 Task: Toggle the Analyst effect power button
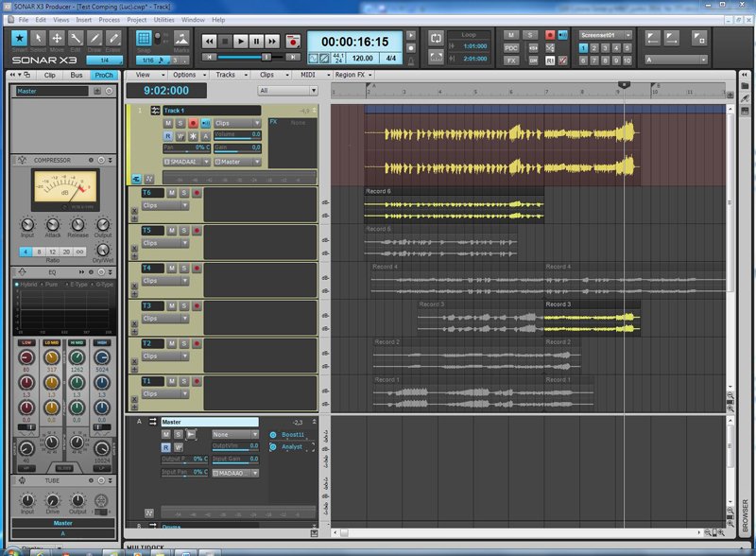273,447
